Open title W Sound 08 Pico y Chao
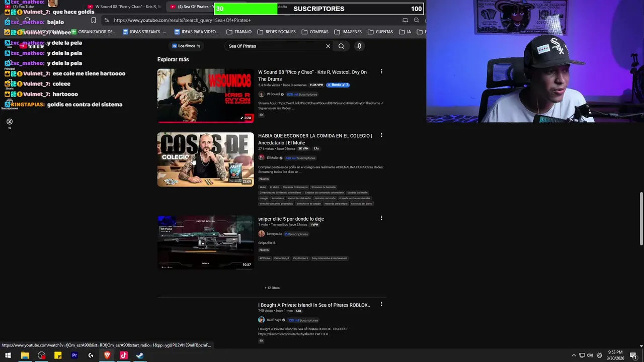644x362 pixels. (x=312, y=75)
